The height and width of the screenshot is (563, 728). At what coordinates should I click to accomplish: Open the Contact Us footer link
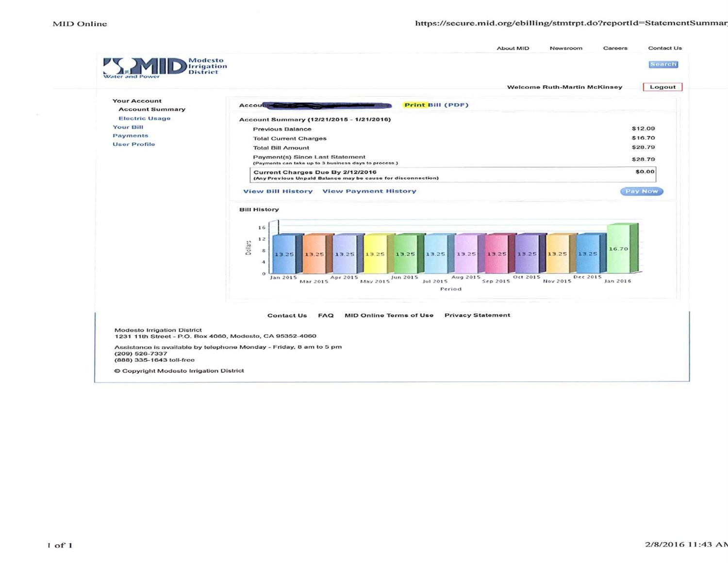tap(287, 316)
